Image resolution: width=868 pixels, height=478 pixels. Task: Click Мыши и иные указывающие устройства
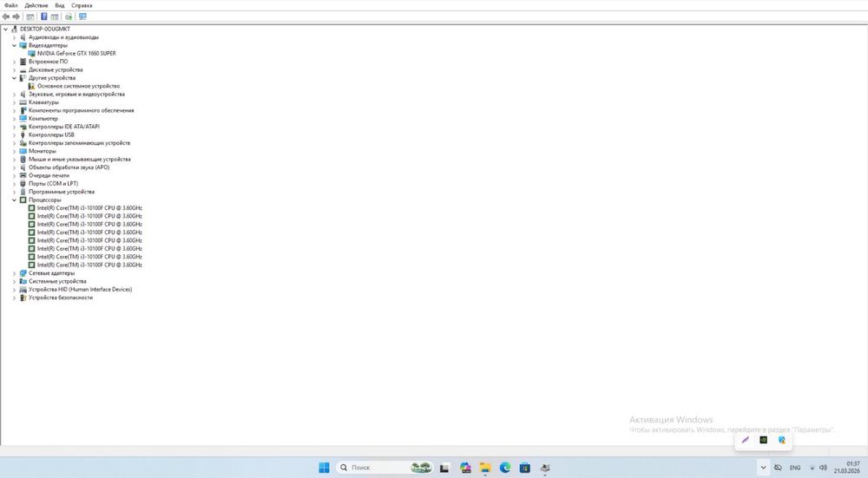point(80,160)
